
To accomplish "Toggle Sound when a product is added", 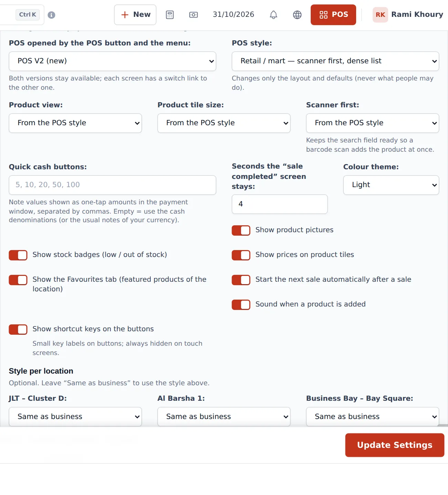I will pos(241,305).
